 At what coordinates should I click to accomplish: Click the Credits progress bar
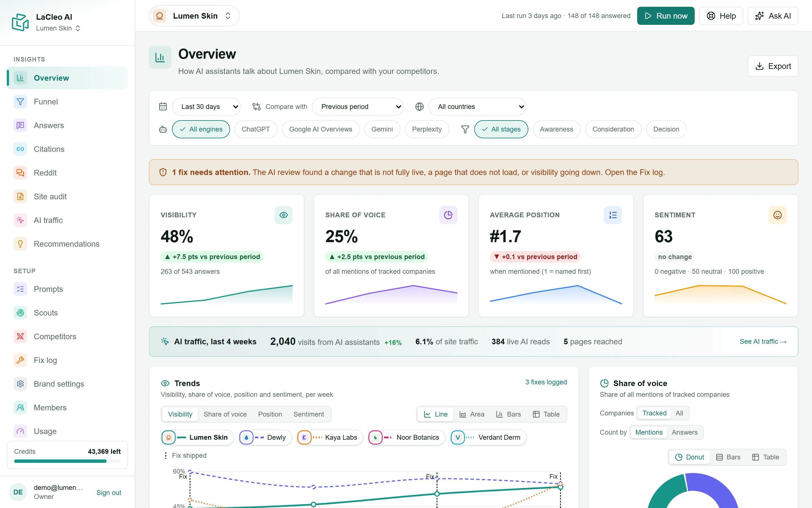[67, 461]
